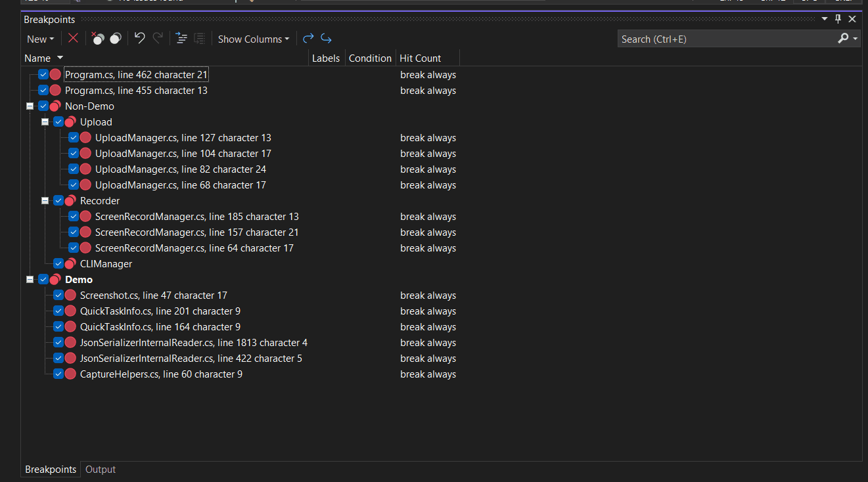868x482 pixels.
Task: Pin the Breakpoints window with pushpin icon
Action: (838, 19)
